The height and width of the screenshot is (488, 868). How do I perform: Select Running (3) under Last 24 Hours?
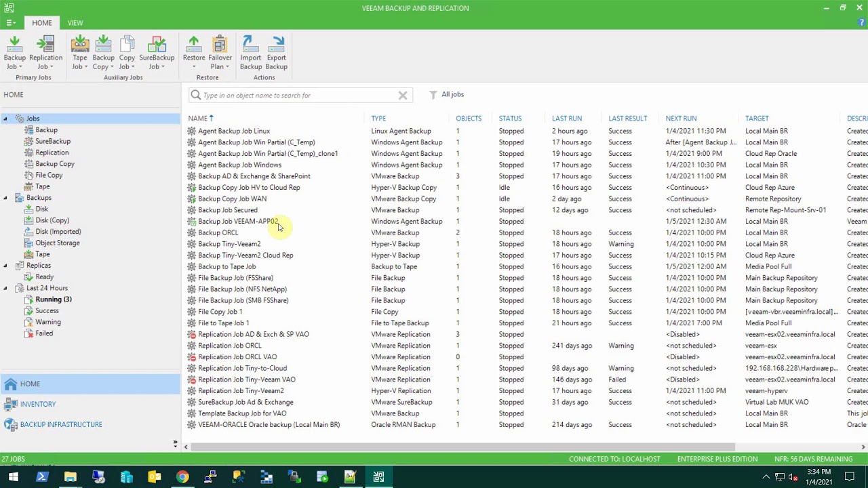point(54,300)
